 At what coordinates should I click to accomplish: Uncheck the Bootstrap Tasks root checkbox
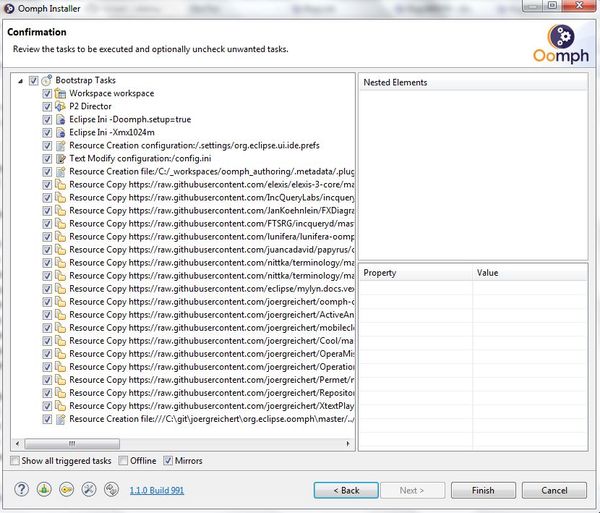(x=34, y=81)
